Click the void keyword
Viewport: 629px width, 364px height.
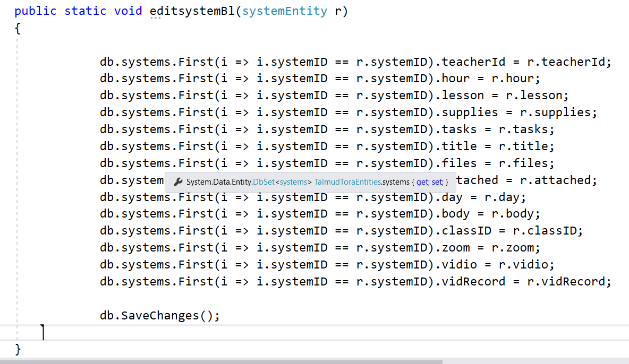(128, 11)
